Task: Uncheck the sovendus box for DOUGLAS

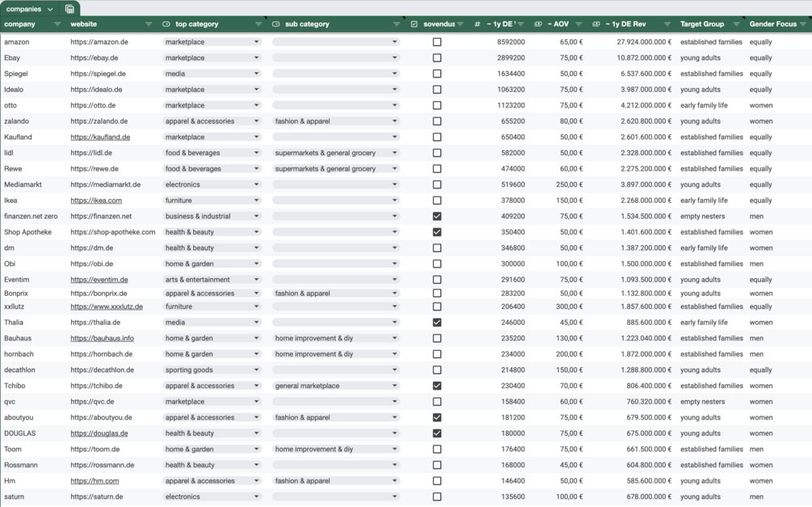Action: (x=437, y=433)
